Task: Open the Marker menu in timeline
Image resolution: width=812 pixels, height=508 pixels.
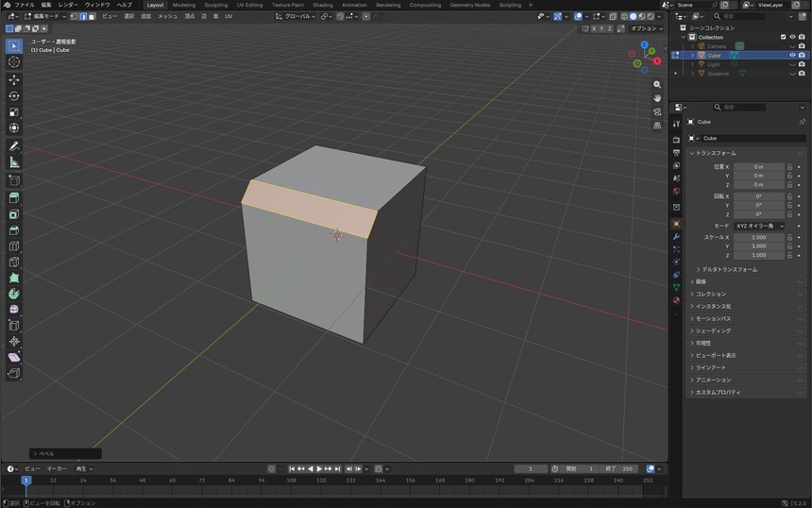Action: pos(57,468)
